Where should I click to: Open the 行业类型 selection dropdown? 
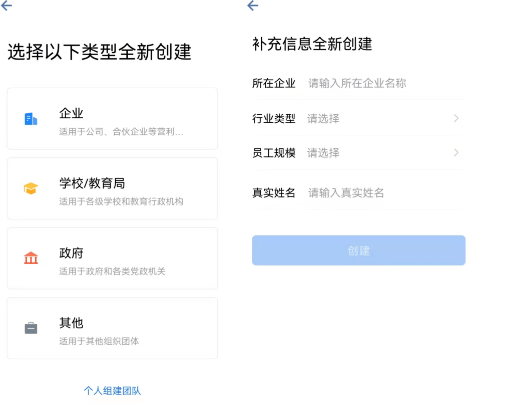point(358,118)
